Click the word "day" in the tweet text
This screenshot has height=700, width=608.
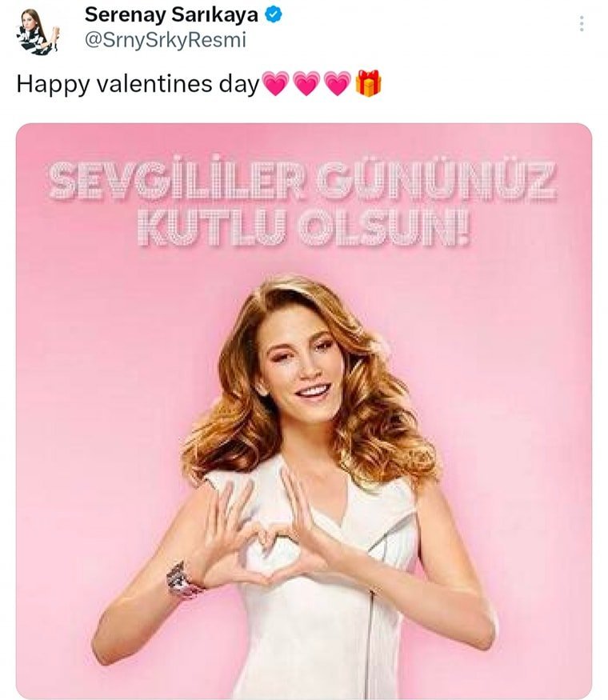[242, 85]
